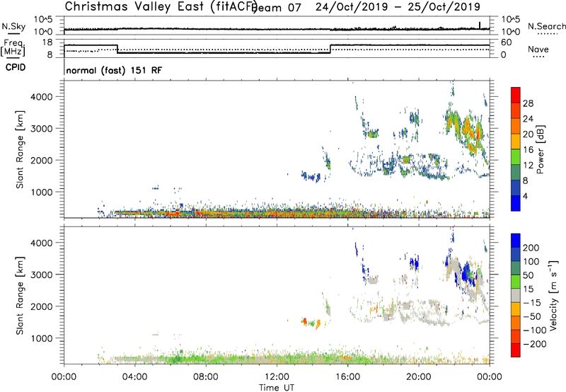Click the '200' value on Velocity colorbar

tap(531, 248)
